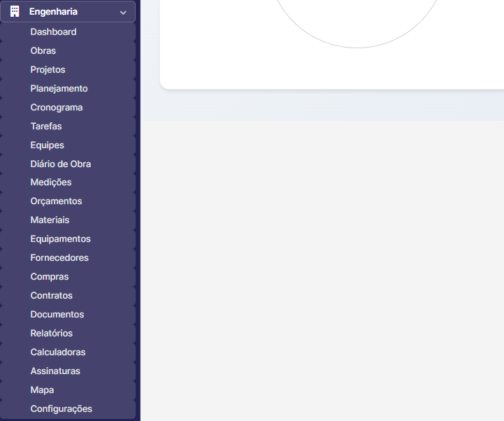
Task: Open the Equipes menu entry
Action: pyautogui.click(x=47, y=145)
